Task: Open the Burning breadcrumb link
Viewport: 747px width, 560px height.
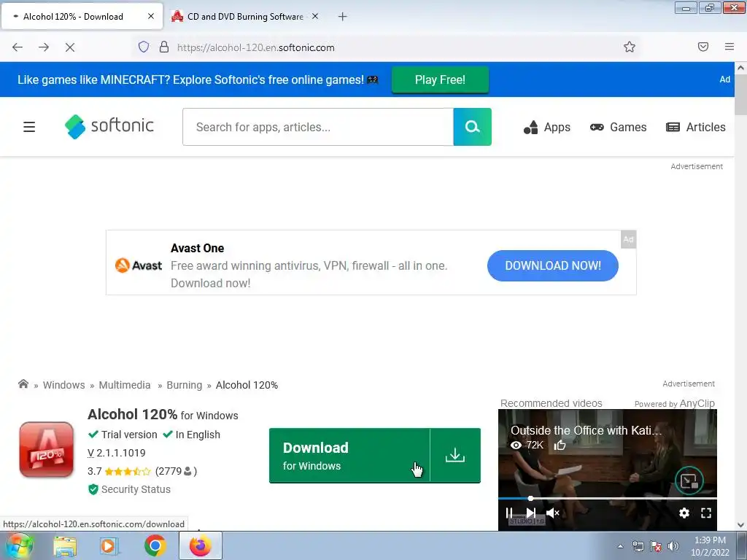Action: point(185,385)
